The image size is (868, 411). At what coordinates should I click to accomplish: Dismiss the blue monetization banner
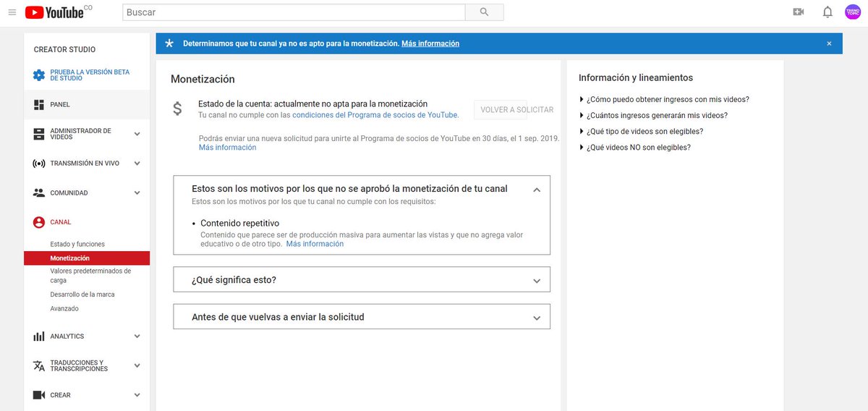tap(829, 43)
